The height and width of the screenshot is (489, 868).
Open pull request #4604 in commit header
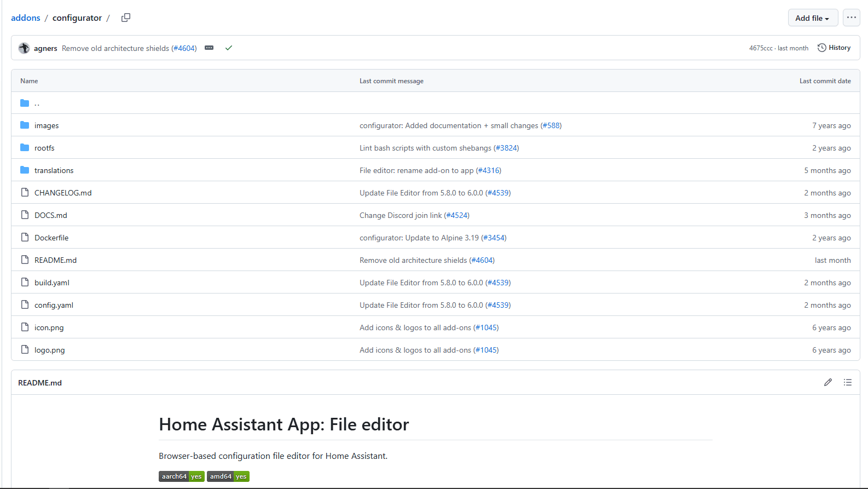185,48
